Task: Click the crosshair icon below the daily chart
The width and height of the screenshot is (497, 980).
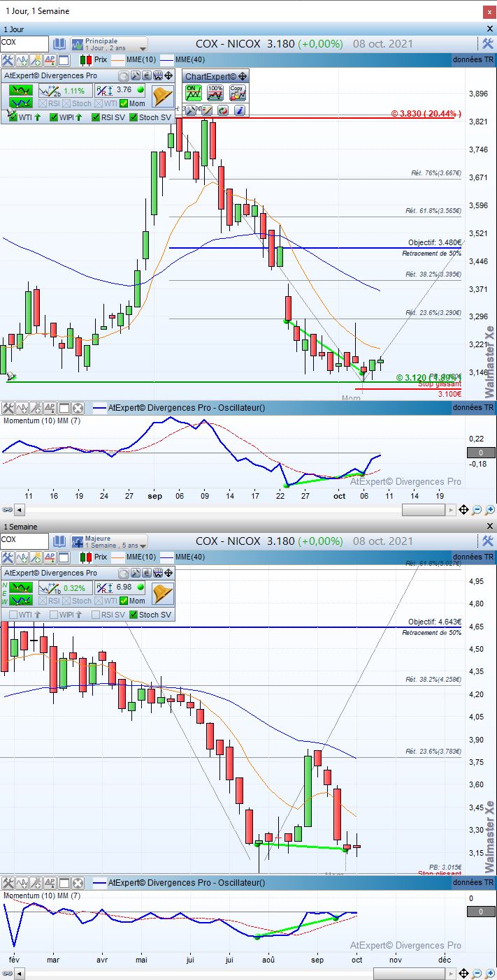Action: (463, 511)
